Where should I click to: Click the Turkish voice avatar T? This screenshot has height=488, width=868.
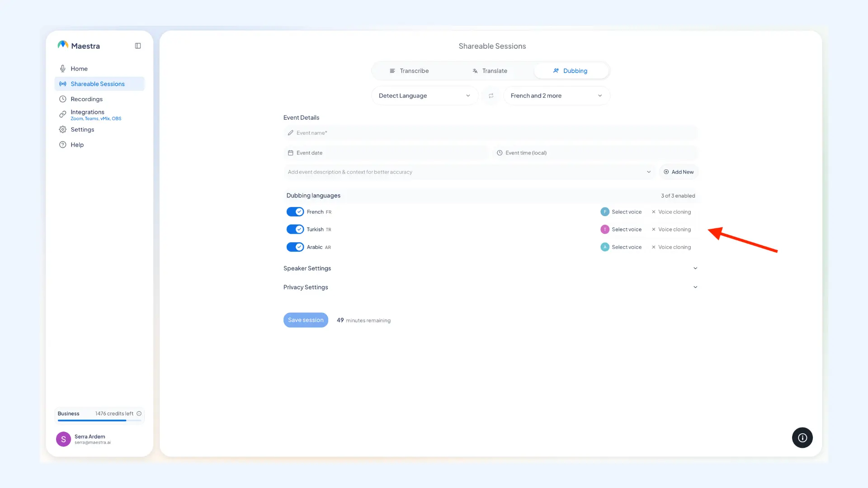[605, 230]
